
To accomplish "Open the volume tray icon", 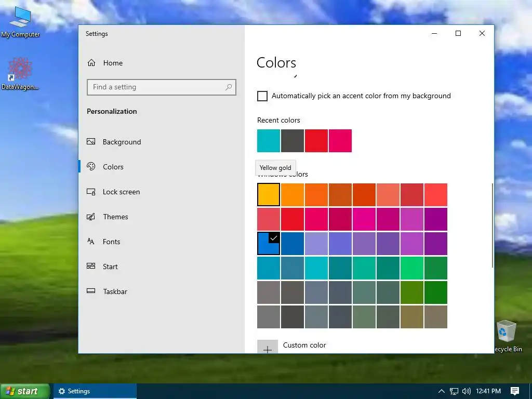I will [466, 391].
